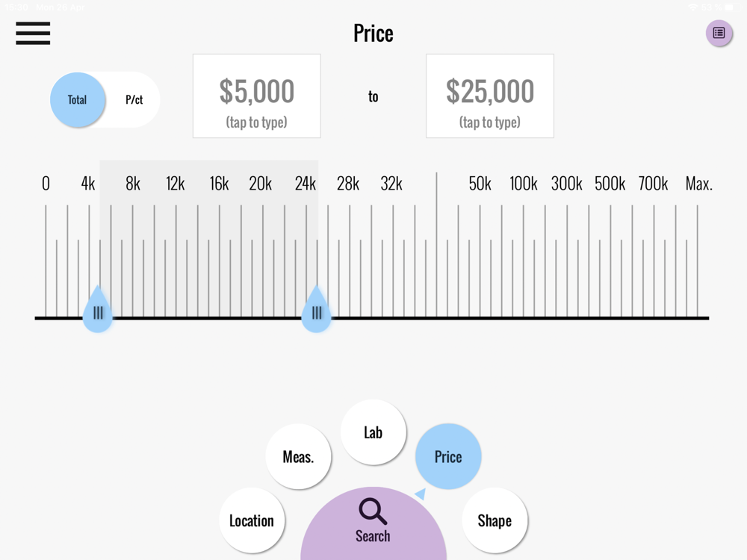Open the hamburger menu
The height and width of the screenshot is (560, 747).
[x=33, y=34]
